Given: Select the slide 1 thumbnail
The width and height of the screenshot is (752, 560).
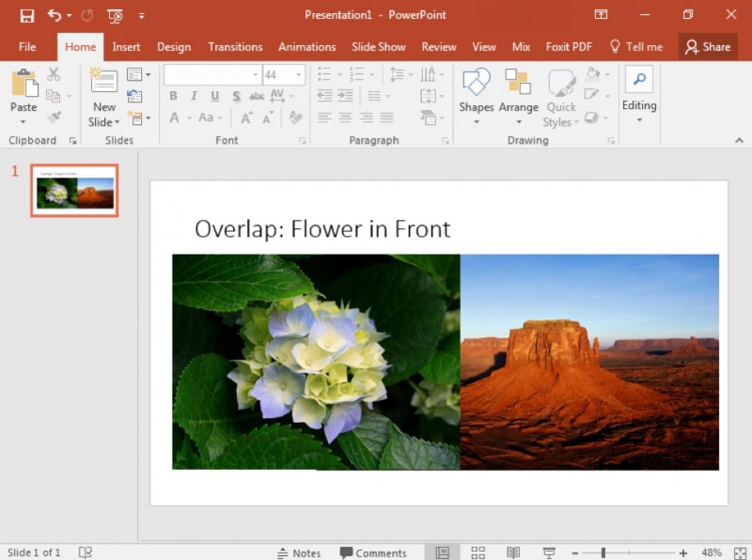Looking at the screenshot, I should coord(74,190).
